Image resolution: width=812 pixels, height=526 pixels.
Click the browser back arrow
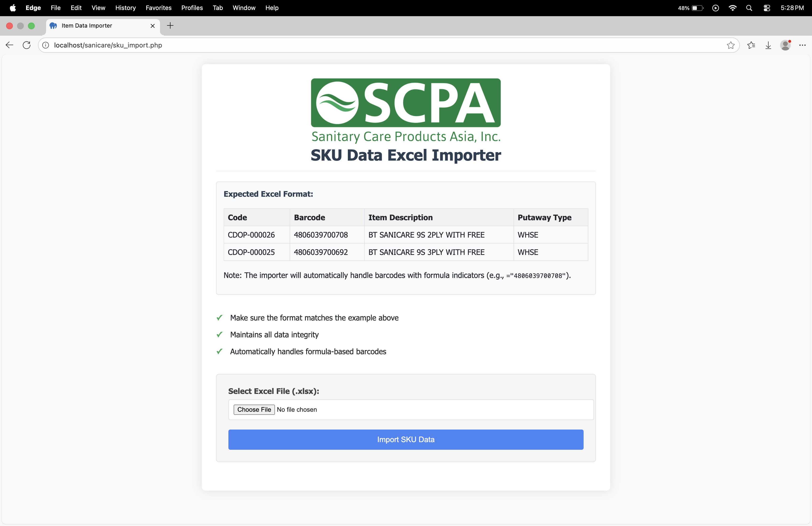click(x=9, y=45)
